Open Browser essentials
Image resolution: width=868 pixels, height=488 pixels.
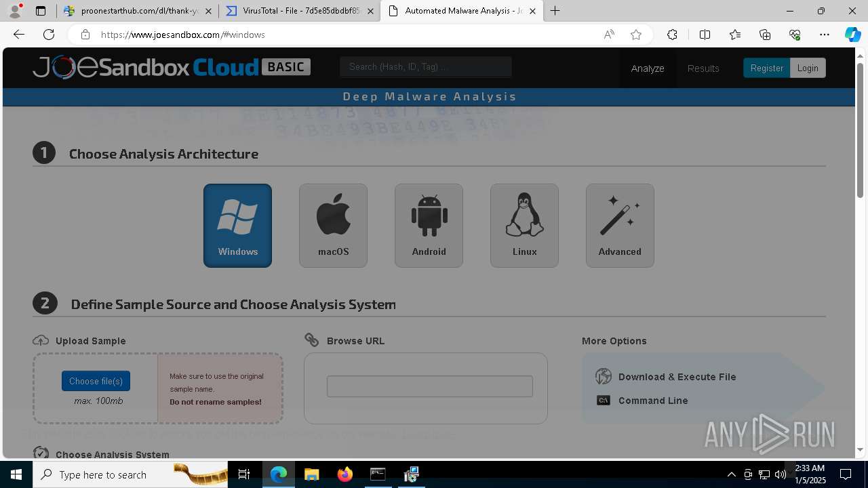[795, 35]
